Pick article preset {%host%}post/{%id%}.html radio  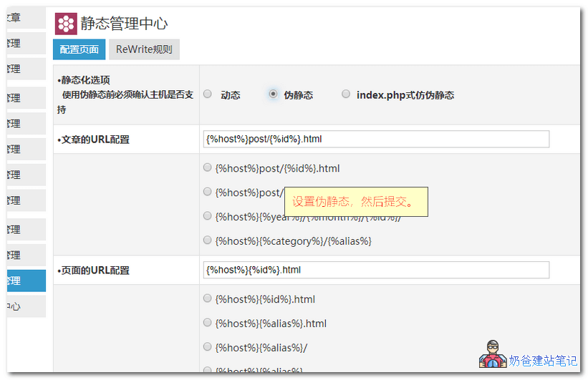(208, 167)
